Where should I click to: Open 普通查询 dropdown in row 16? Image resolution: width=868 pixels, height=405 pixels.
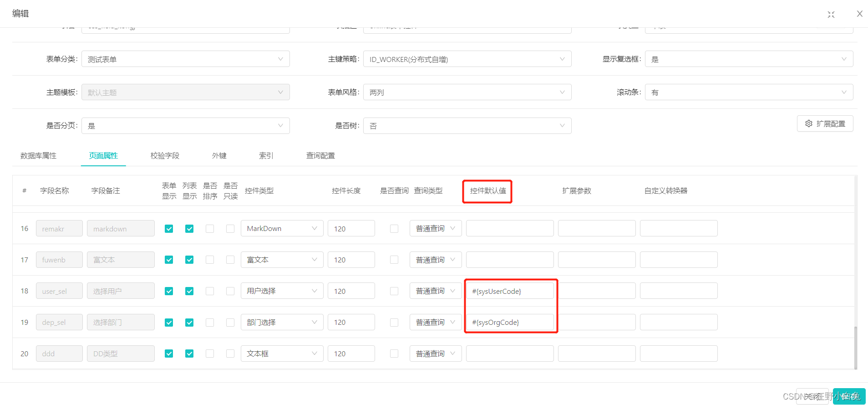[x=436, y=228]
